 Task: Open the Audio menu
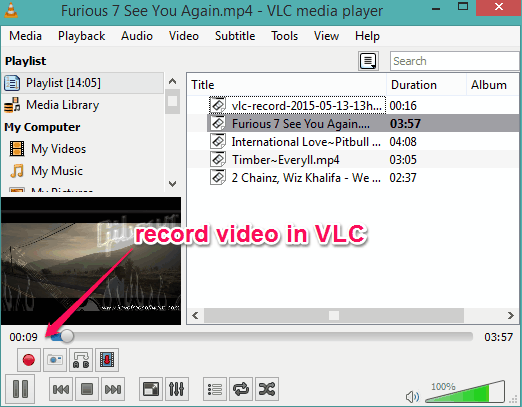click(x=137, y=36)
